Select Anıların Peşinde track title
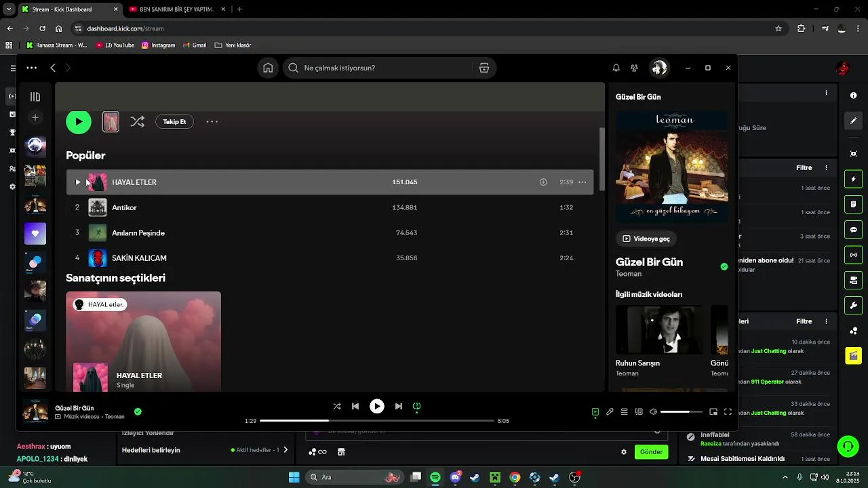 pyautogui.click(x=138, y=232)
